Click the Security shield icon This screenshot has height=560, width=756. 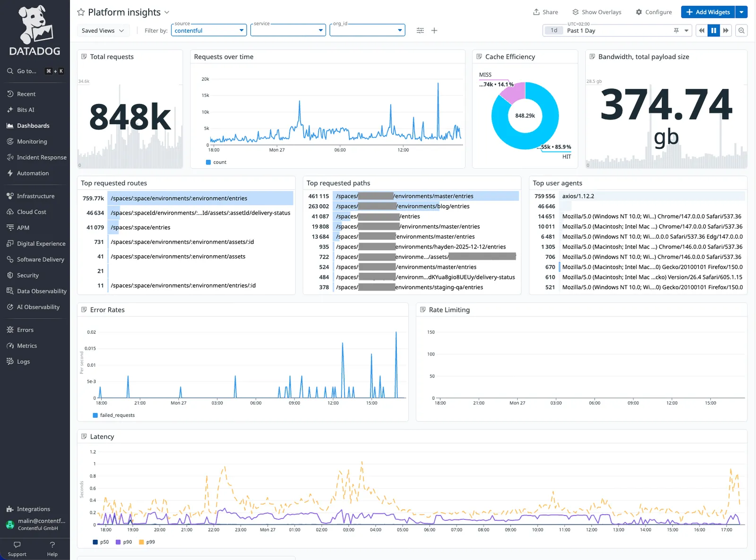pyautogui.click(x=10, y=275)
